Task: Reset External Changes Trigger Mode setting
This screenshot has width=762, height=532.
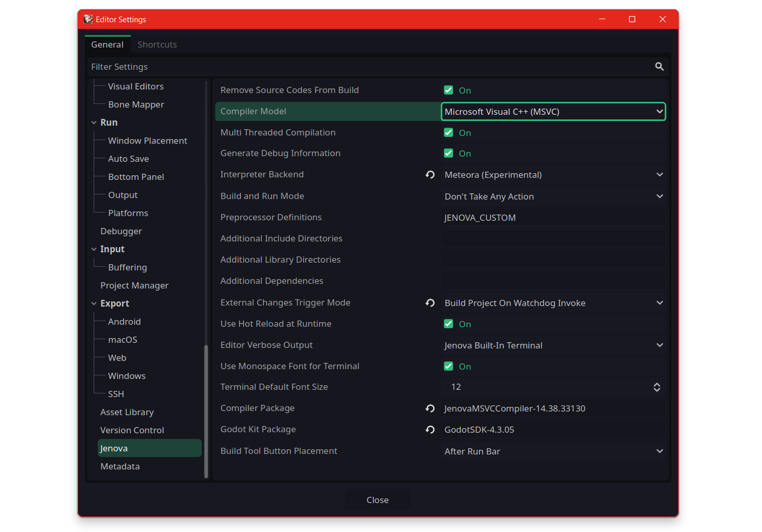Action: coord(430,303)
